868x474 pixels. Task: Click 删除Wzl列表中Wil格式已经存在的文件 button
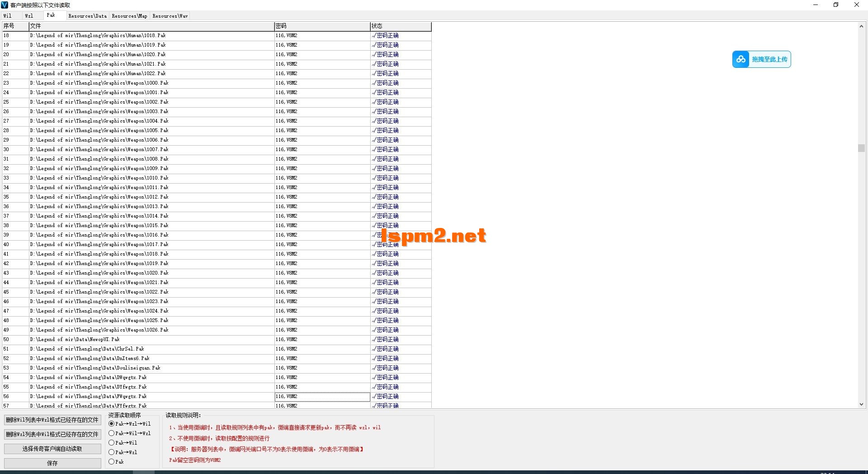(52, 434)
